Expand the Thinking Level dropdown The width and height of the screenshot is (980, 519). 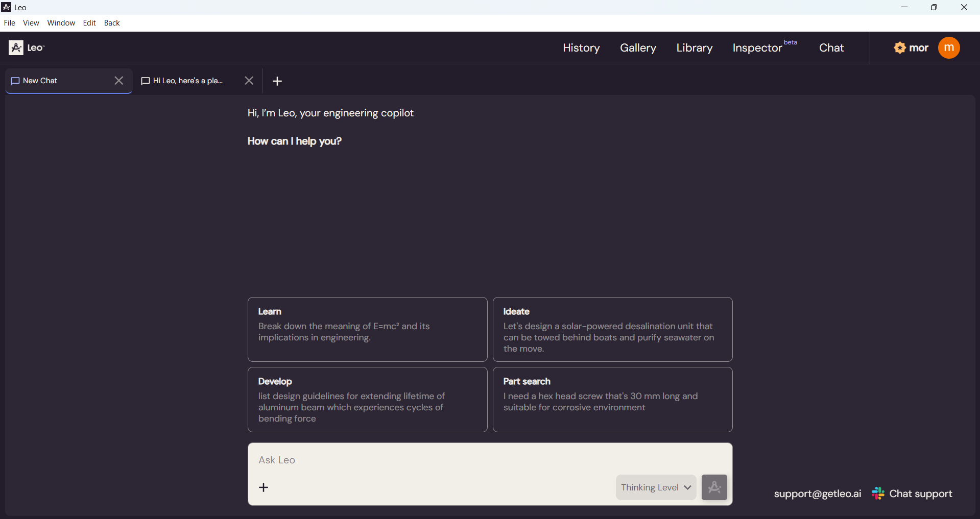[656, 487]
